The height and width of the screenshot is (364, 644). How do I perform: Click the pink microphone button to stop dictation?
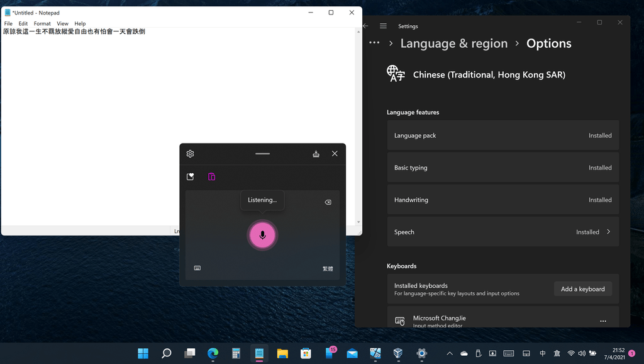(x=262, y=235)
